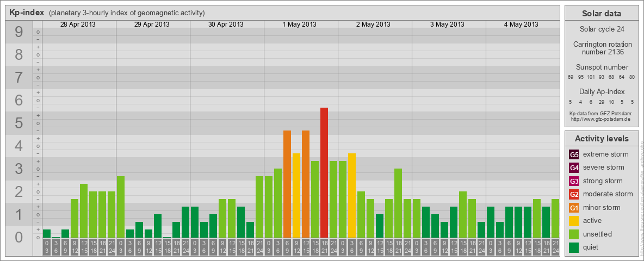The image size is (644, 261).
Task: Click the 'moderate storm' legend label
Action: (608, 194)
